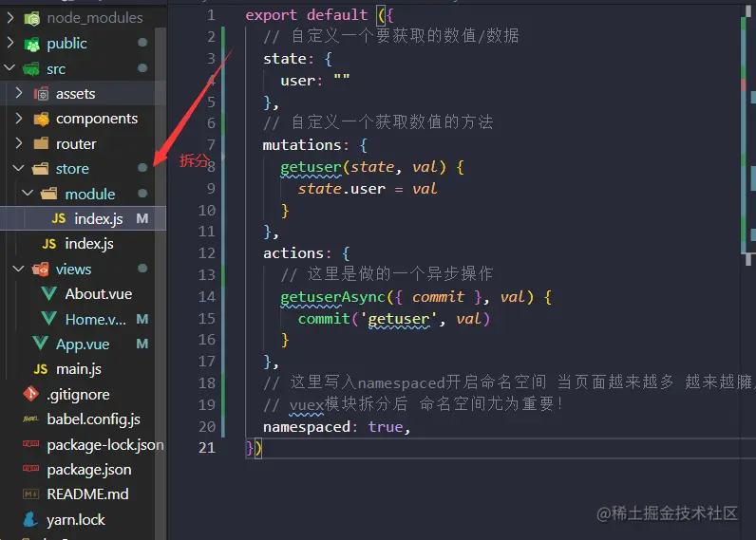The width and height of the screenshot is (756, 540).
Task: Click the assets folder icon
Action: tap(42, 93)
